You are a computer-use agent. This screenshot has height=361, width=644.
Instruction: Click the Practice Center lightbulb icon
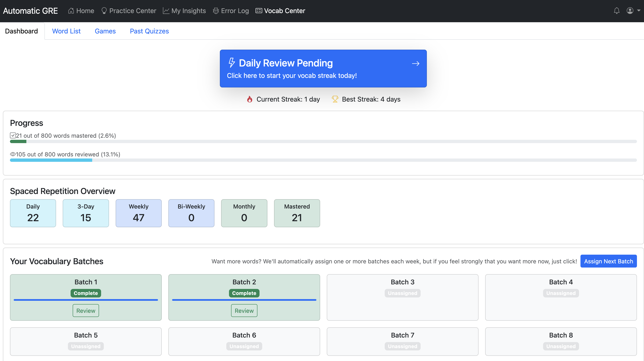click(104, 11)
